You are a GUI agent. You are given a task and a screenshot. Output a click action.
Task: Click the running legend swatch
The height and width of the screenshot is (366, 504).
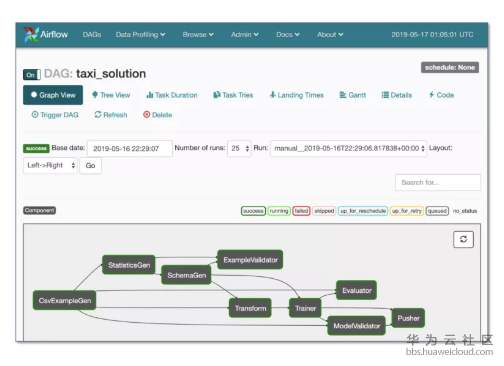tap(279, 211)
